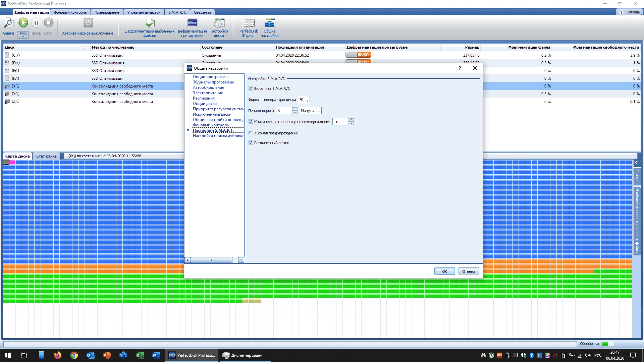This screenshot has height=362, width=644.
Task: Open general settings toolbox icon
Action: (x=270, y=23)
